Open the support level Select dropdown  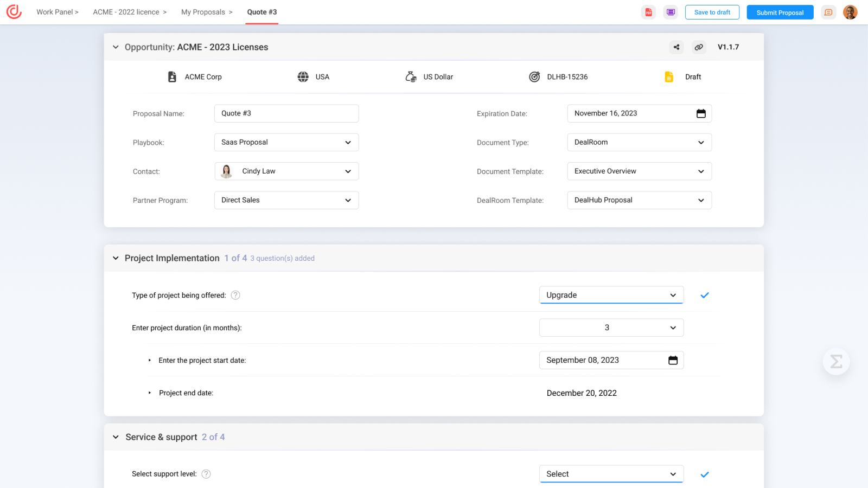[611, 473]
